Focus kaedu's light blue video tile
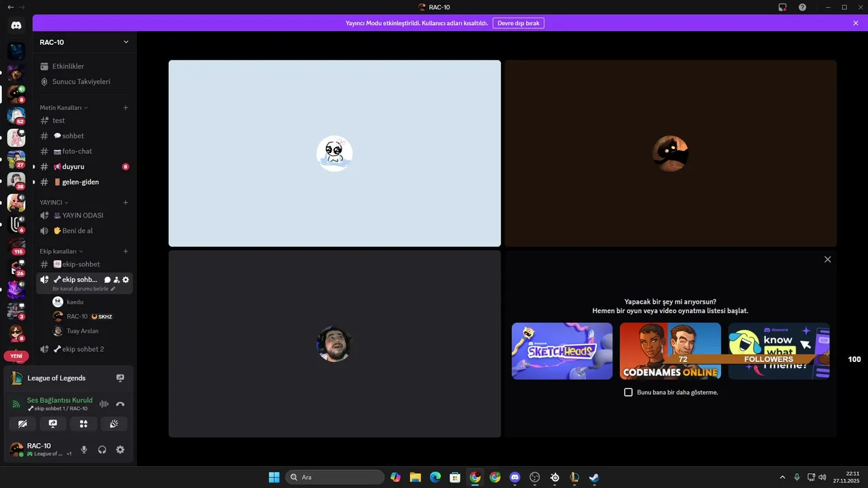 335,153
